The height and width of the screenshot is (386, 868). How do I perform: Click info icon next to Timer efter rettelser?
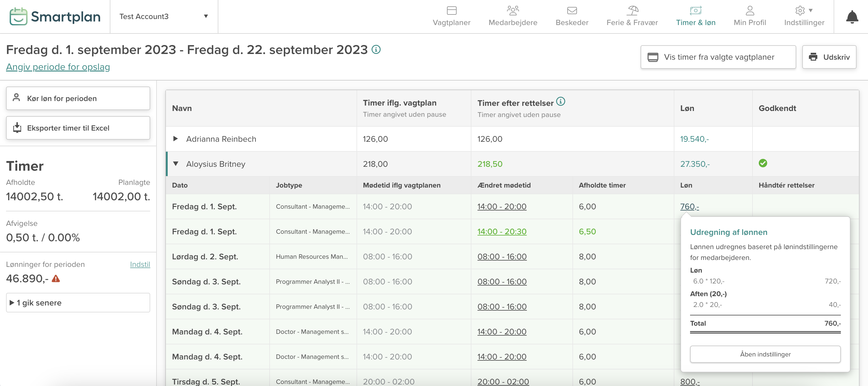(x=561, y=101)
